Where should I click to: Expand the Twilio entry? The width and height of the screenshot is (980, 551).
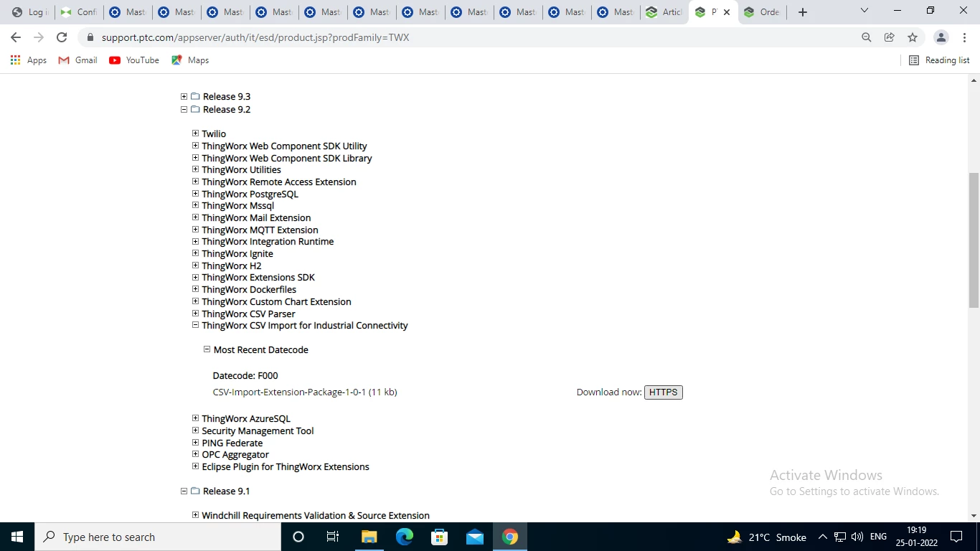(195, 133)
